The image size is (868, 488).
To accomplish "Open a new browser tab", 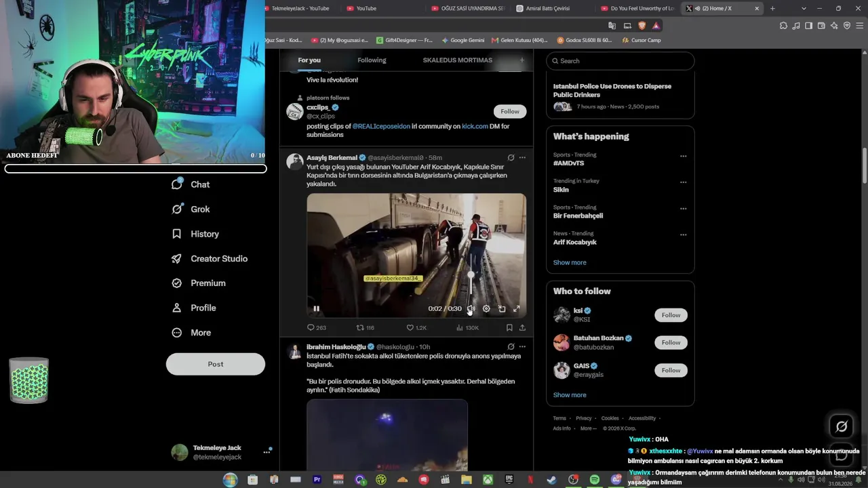I will [x=772, y=8].
